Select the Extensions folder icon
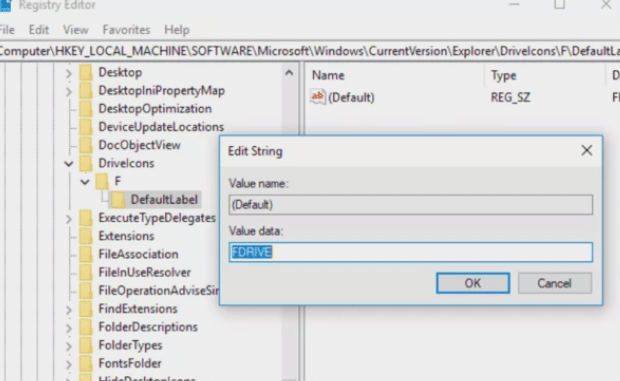 [86, 236]
